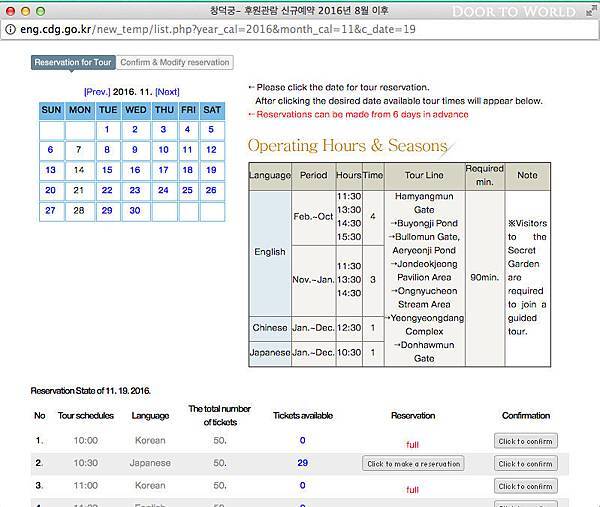Click date 21 in the calendar
Screen dimensions: 600x507
tap(79, 190)
